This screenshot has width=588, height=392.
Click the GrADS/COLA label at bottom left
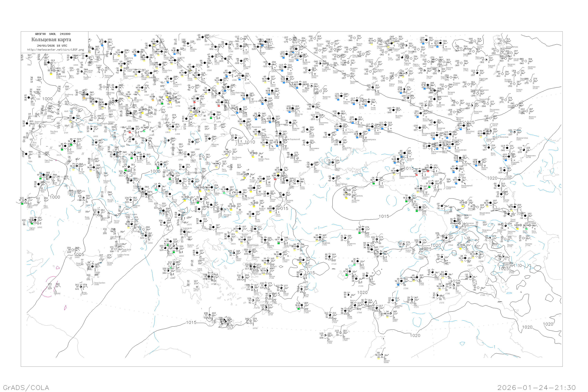click(26, 387)
